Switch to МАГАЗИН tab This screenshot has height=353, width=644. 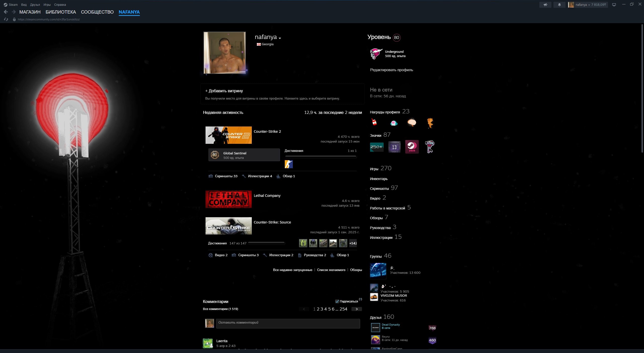[30, 12]
